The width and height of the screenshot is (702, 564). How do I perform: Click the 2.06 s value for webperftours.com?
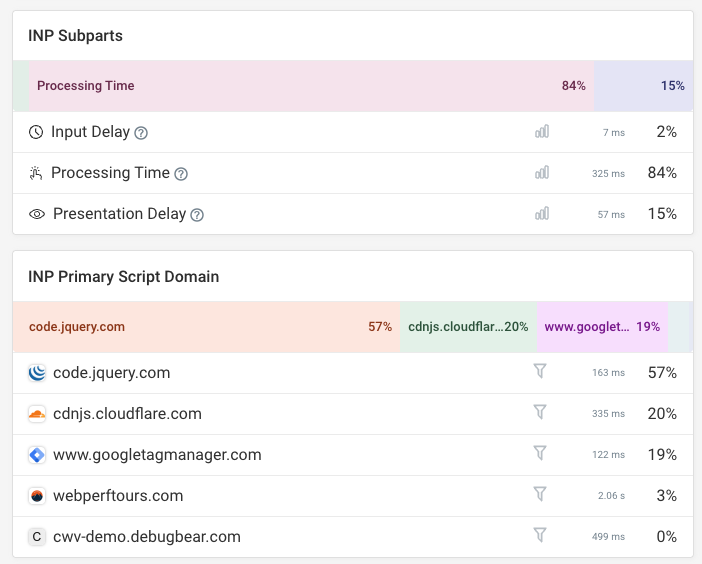click(x=611, y=496)
